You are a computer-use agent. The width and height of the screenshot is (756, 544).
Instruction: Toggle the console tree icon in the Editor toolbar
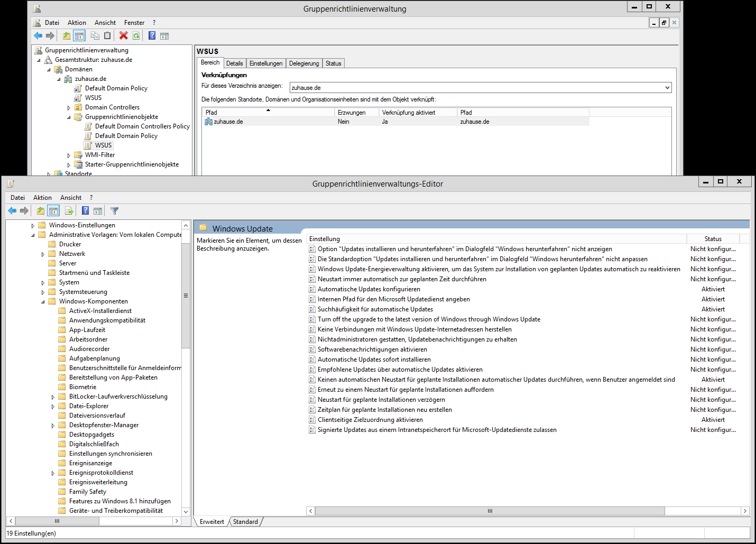coord(53,211)
